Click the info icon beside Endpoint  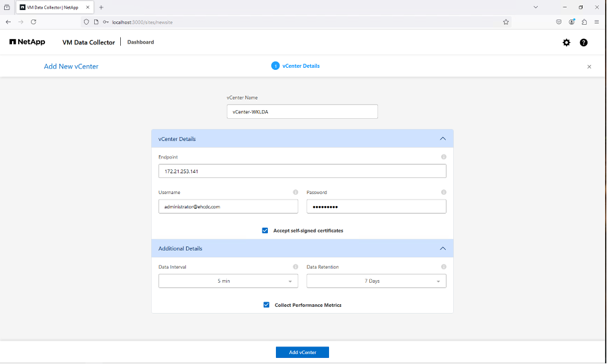pyautogui.click(x=443, y=157)
